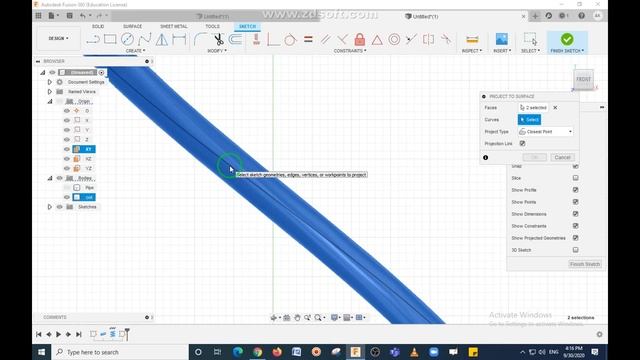This screenshot has width=640, height=360.
Task: Select the Line sketch tool
Action: click(x=93, y=39)
